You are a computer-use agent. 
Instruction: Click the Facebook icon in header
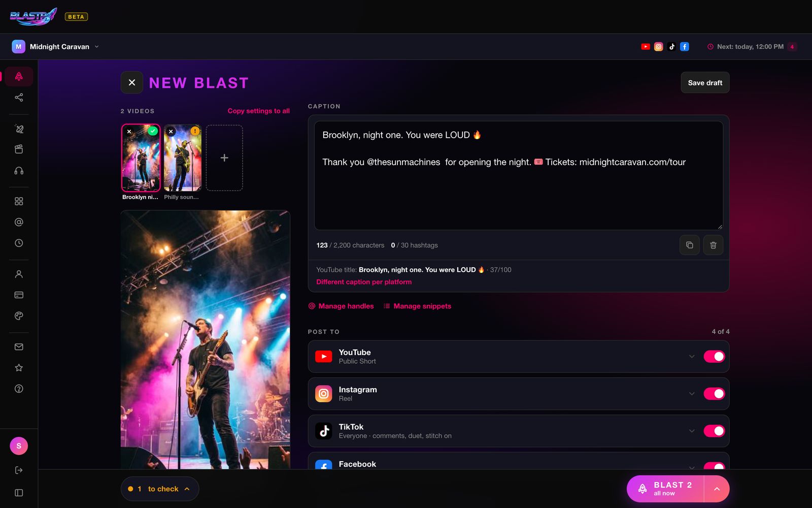(x=685, y=47)
